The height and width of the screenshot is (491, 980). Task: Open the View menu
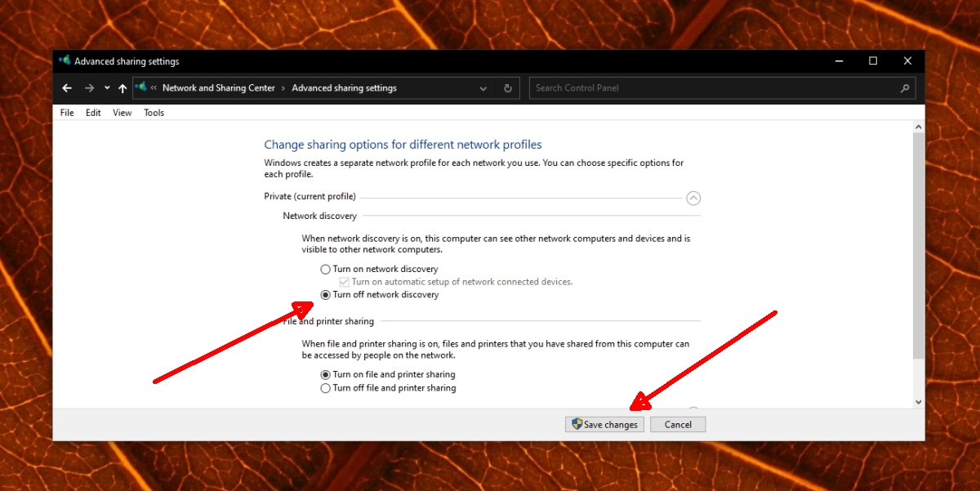tap(122, 113)
